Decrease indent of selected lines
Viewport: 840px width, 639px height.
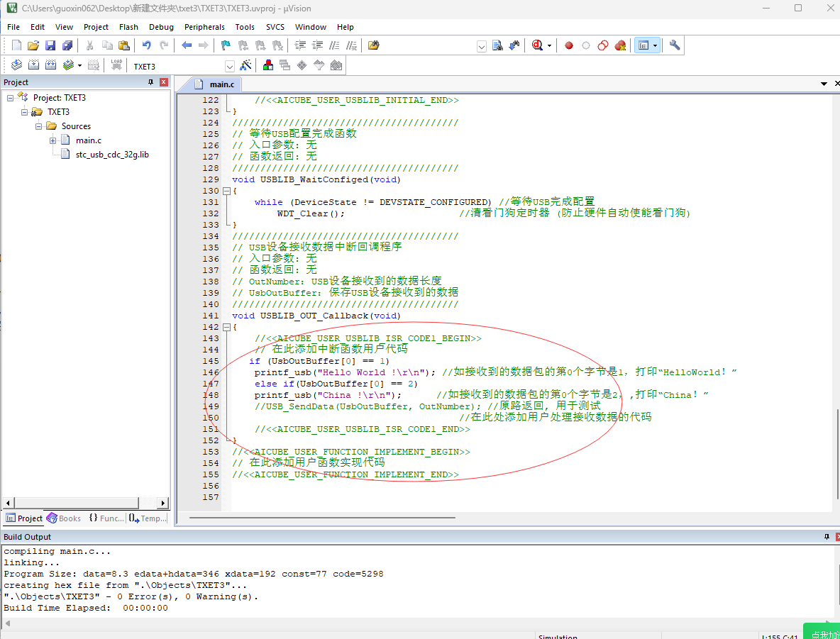[318, 45]
